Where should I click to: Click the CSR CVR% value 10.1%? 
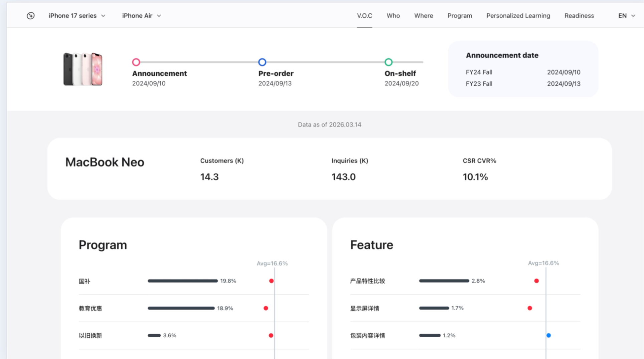[x=475, y=177]
